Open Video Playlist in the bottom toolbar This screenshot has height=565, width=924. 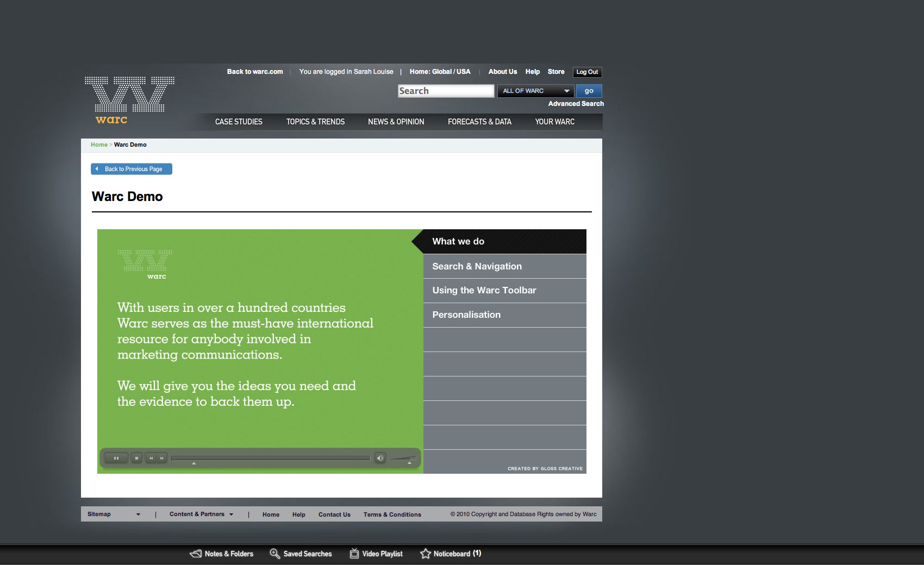376,554
